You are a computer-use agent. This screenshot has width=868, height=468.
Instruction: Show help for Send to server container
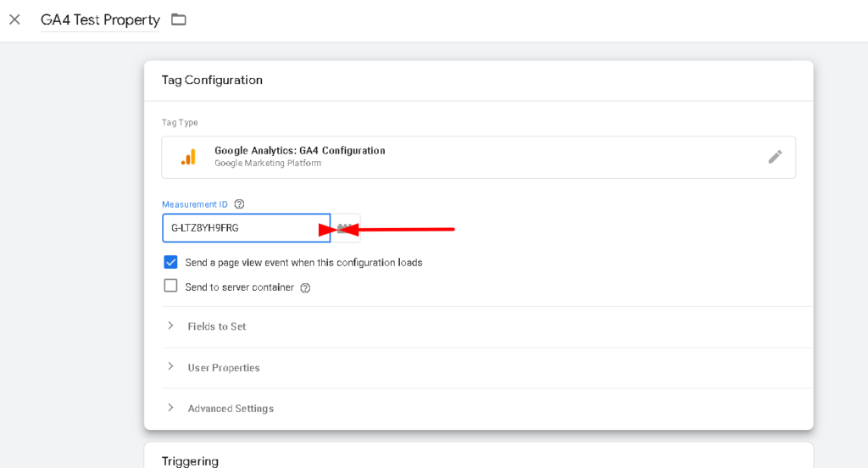(x=305, y=287)
